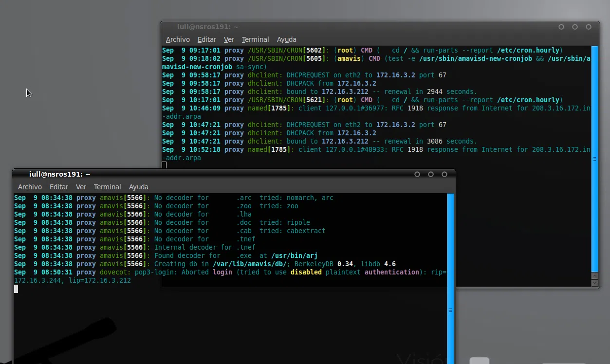Click middle circle button on back terminal titlebar

pyautogui.click(x=575, y=27)
